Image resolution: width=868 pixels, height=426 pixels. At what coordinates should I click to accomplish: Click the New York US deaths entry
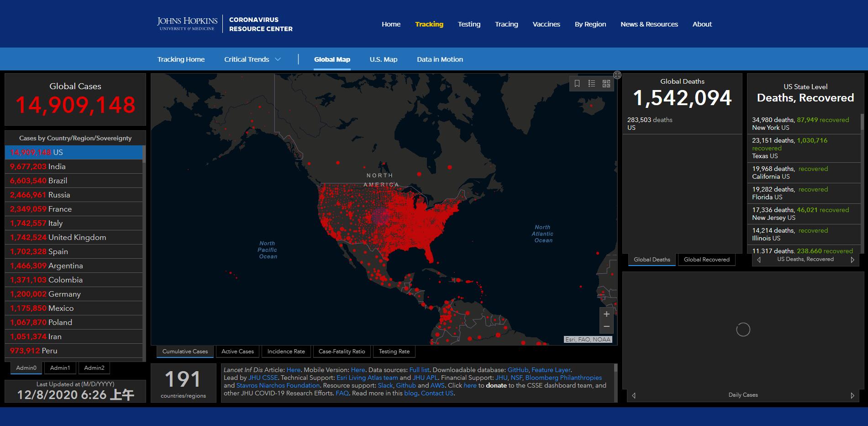804,124
